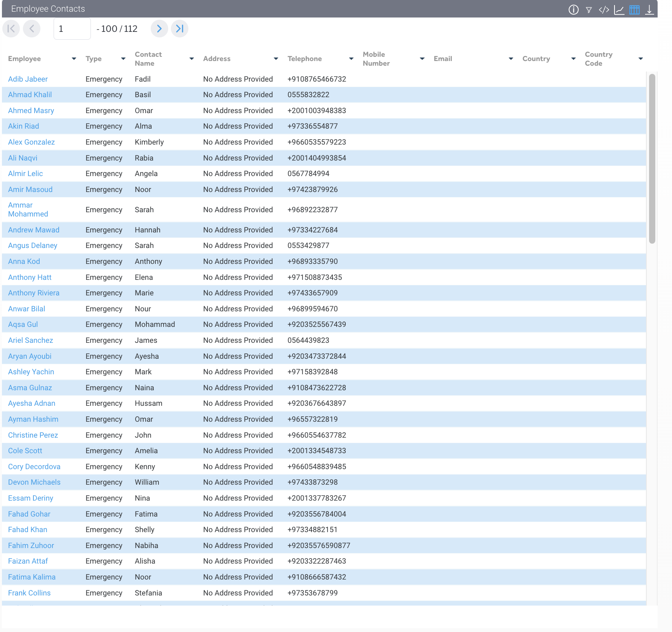Viewport: 672px width, 632px height.
Task: Open the Type column dropdown
Action: tap(123, 59)
